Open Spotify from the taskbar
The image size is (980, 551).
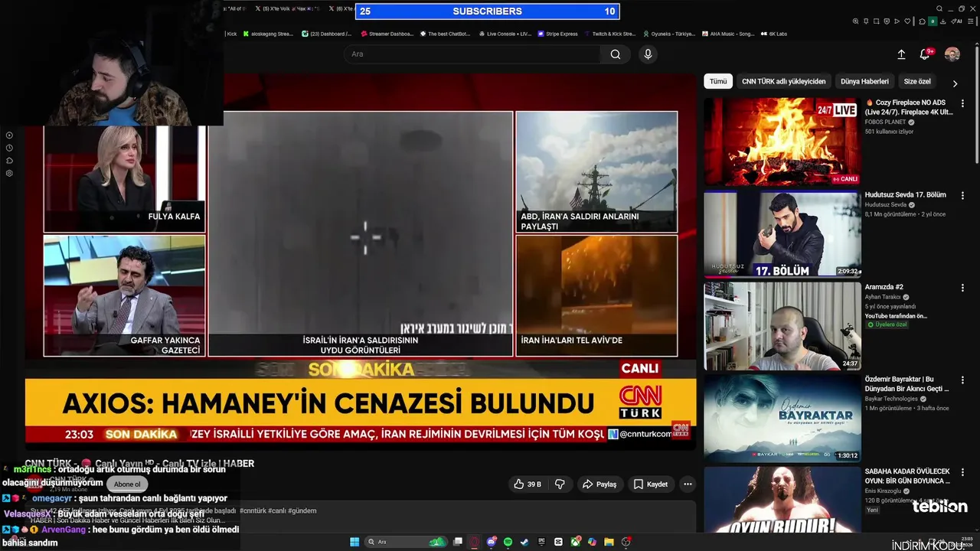(x=508, y=542)
